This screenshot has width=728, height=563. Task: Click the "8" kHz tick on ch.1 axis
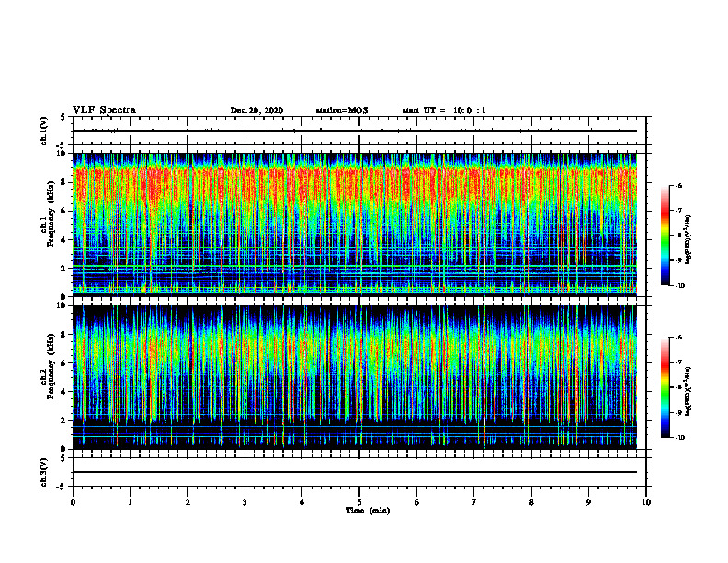63,182
